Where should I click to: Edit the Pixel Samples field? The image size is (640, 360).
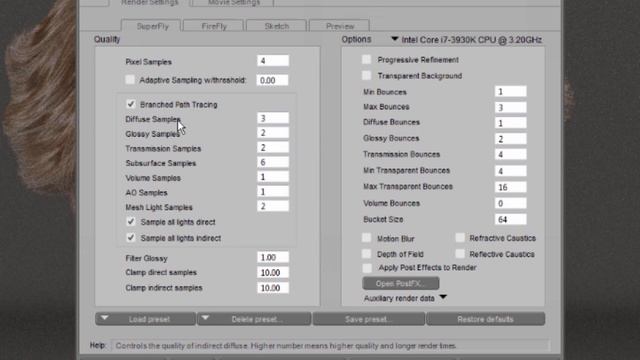pyautogui.click(x=273, y=61)
